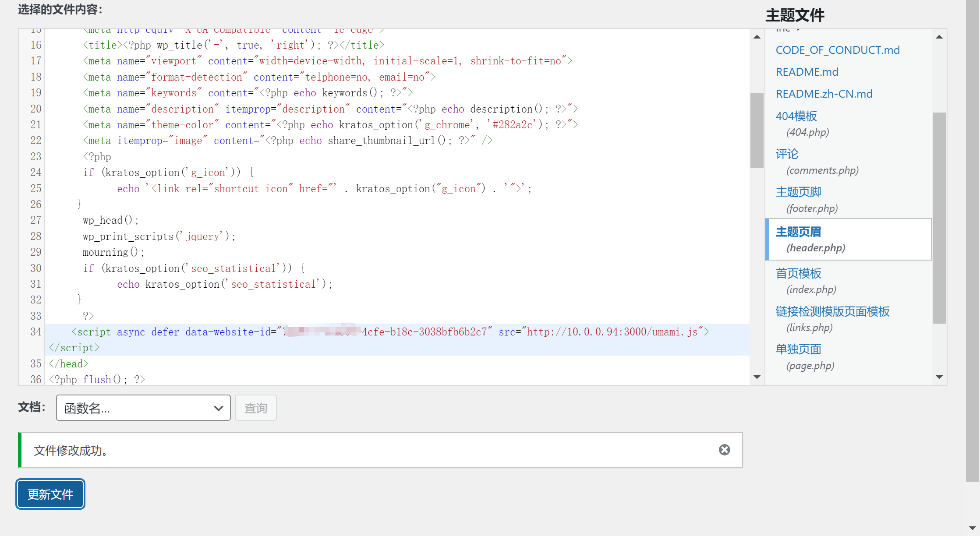Click the 选择的文件内容 label
The height and width of the screenshot is (536, 980).
click(60, 9)
